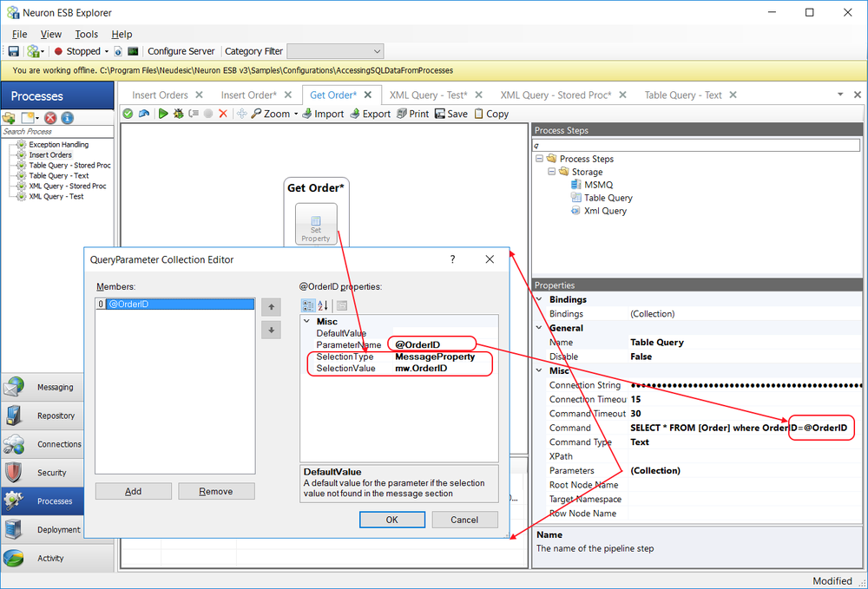Click the Search Process input field

(57, 132)
